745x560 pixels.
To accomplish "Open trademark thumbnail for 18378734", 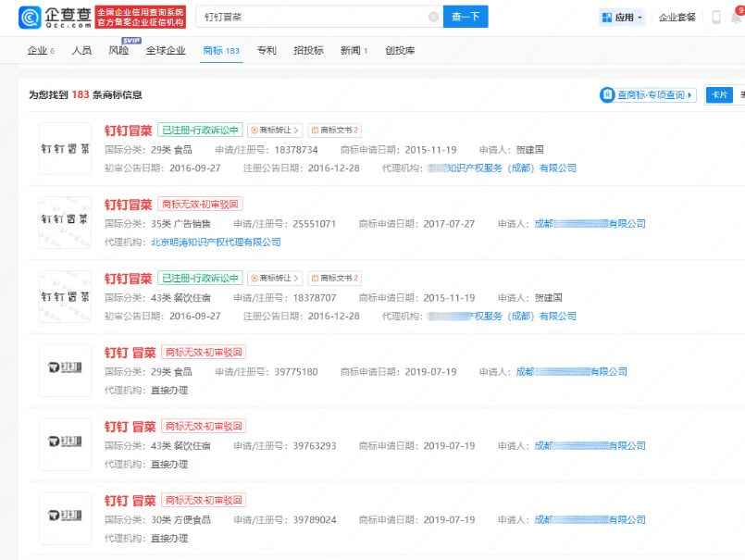I will (65, 149).
